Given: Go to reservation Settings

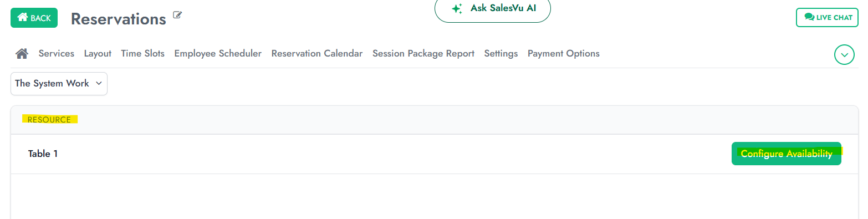Looking at the screenshot, I should (x=501, y=53).
